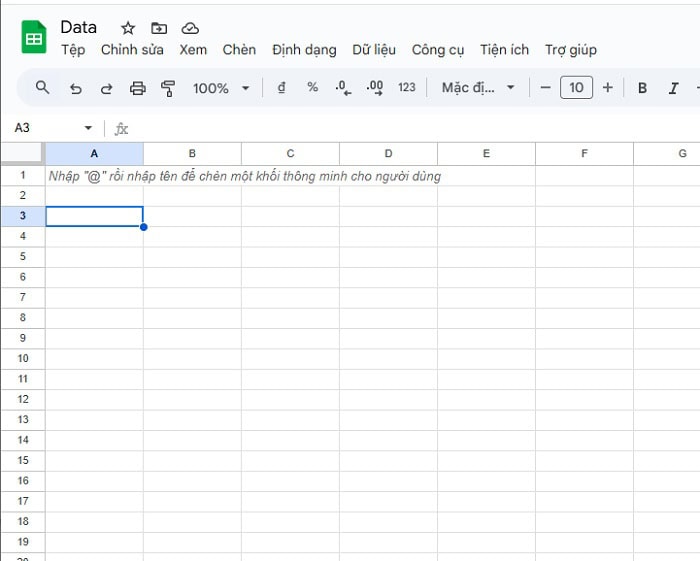
Task: Star the Data spreadsheet
Action: pos(128,28)
